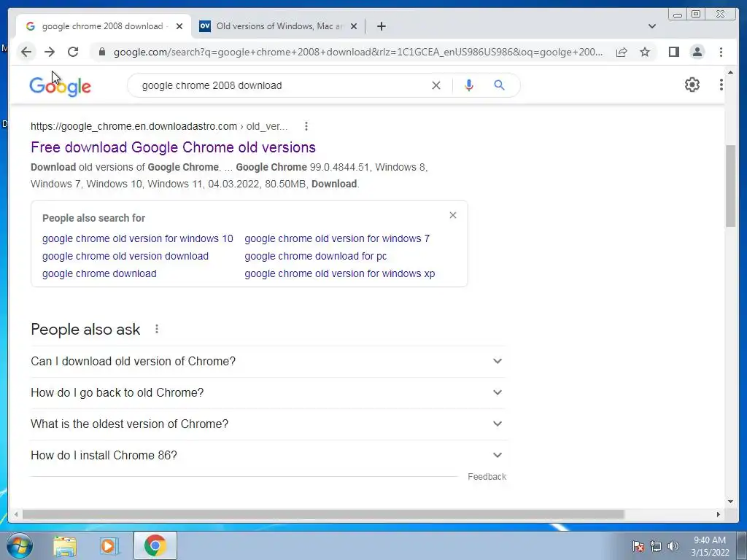The image size is (747, 560).
Task: Go back using Chrome's back arrow
Action: point(26,52)
